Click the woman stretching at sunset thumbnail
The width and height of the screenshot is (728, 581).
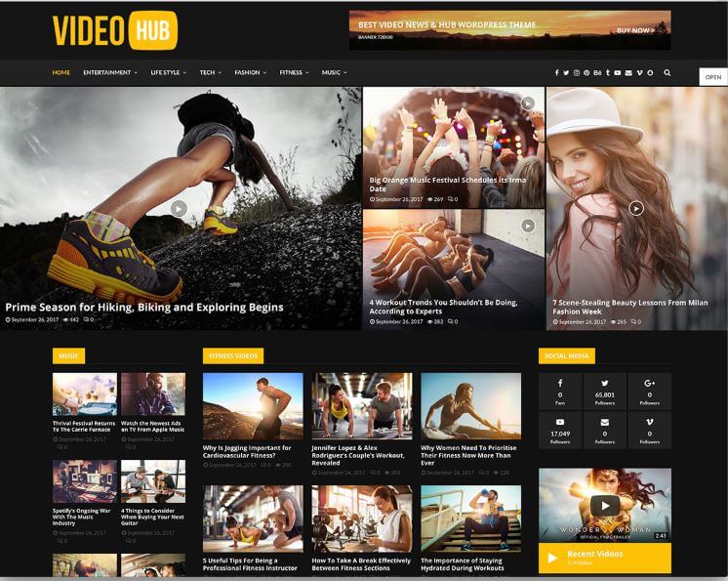470,406
